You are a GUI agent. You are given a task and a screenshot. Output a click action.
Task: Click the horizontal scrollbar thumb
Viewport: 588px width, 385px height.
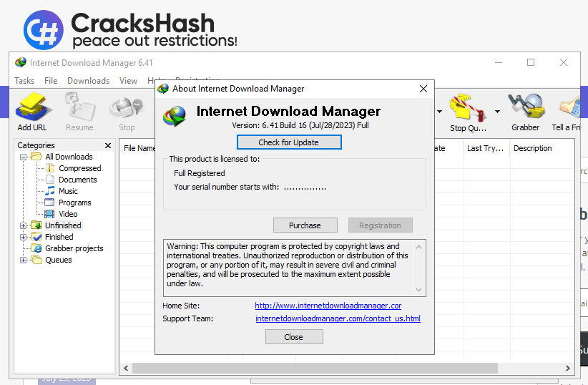click(315, 369)
